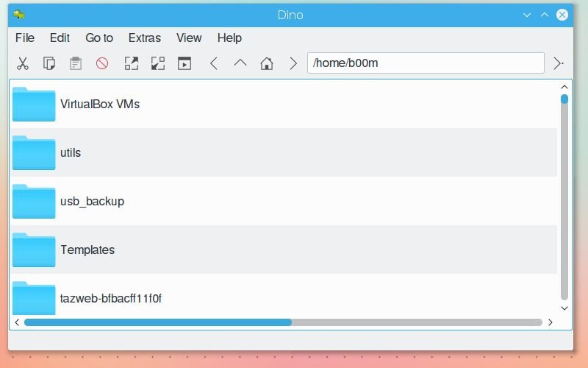Screen dimensions: 588x368
Task: Click the vertical scrollbar handle
Action: click(564, 99)
